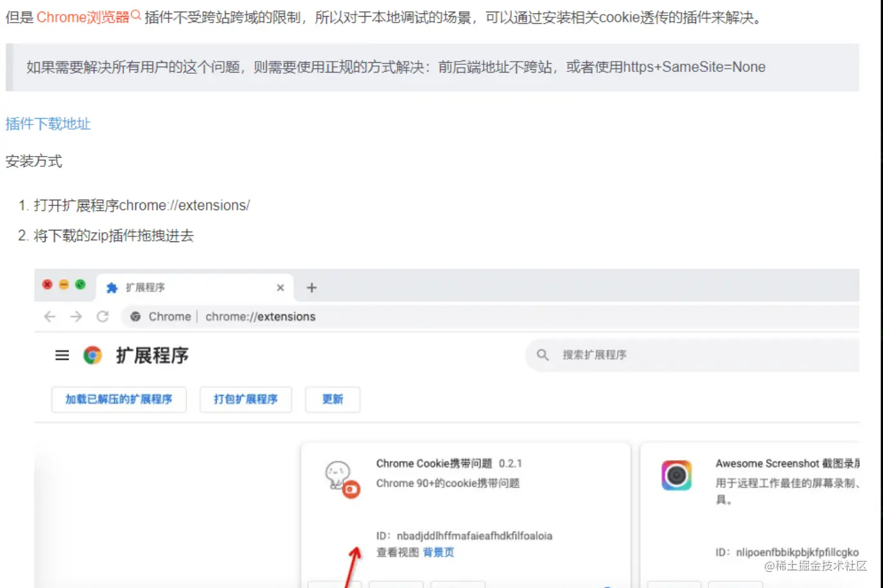Click the ID nbadjddlhffmafaieafhdkfilfoaloia text
This screenshot has width=883, height=588.
click(x=464, y=536)
